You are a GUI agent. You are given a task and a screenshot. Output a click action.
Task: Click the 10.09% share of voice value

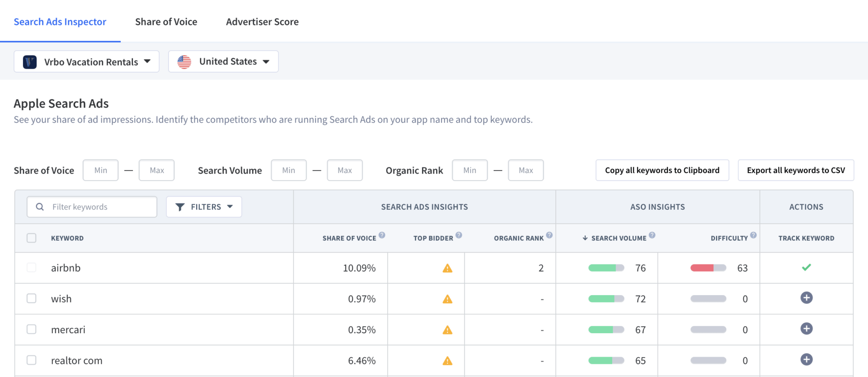(x=359, y=268)
